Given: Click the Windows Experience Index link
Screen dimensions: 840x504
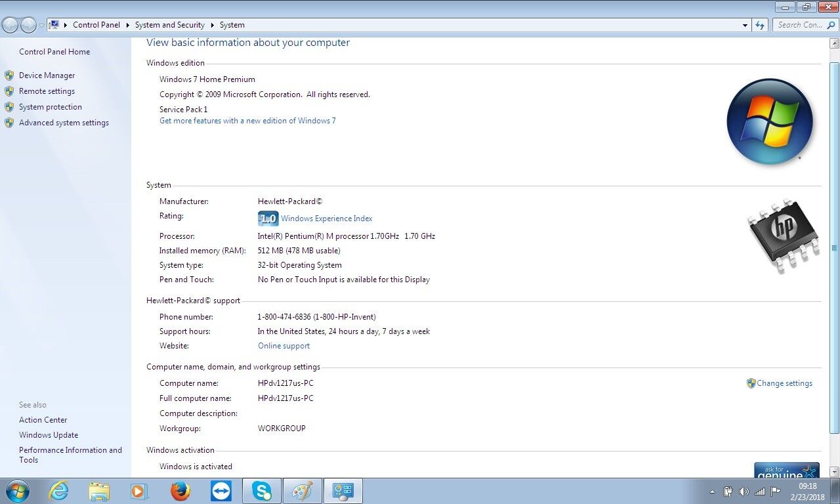Looking at the screenshot, I should (x=326, y=219).
